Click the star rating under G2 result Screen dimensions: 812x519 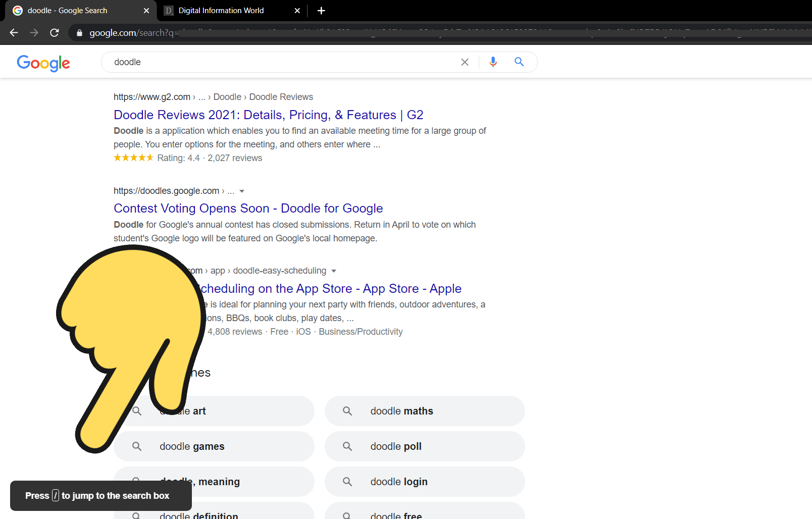point(133,158)
